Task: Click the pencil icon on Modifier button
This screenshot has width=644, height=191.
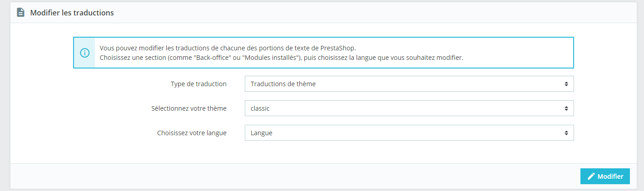Action: pos(591,176)
